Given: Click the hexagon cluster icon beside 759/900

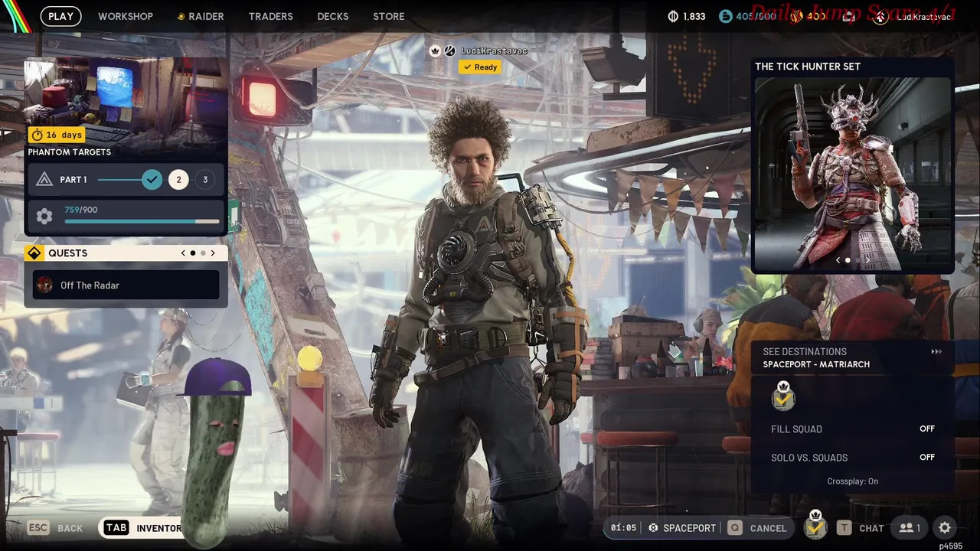Looking at the screenshot, I should [x=44, y=217].
